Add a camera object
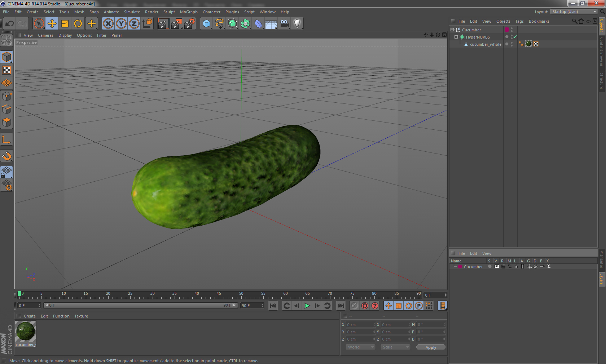The height and width of the screenshot is (364, 606). [285, 24]
